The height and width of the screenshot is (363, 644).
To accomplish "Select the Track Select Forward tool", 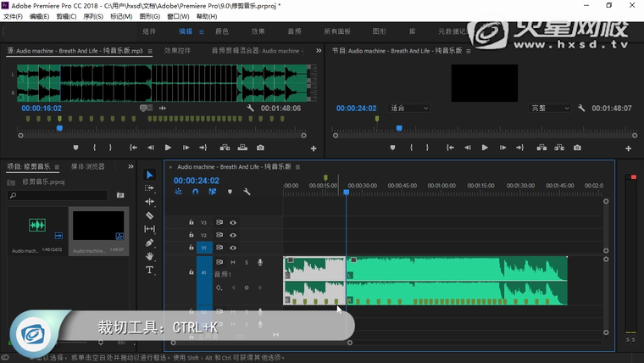I will point(150,188).
